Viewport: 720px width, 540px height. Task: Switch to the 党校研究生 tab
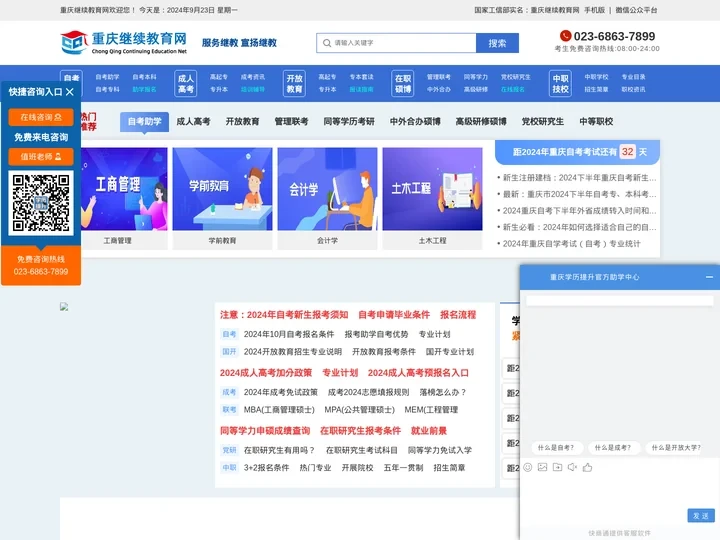pos(542,122)
